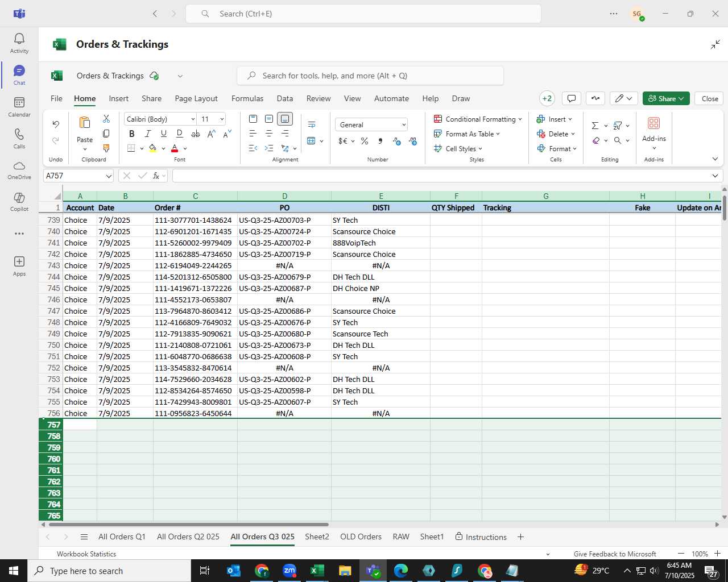This screenshot has height=582, width=728.
Task: Click the Find and Select magnifier icon
Action: [x=618, y=140]
